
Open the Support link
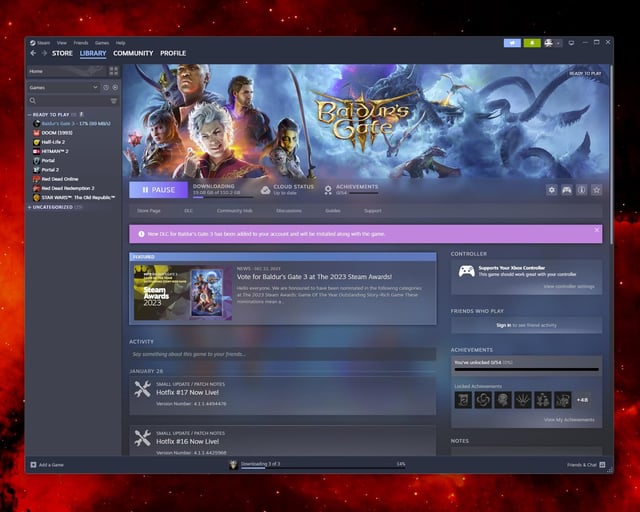pyautogui.click(x=373, y=211)
